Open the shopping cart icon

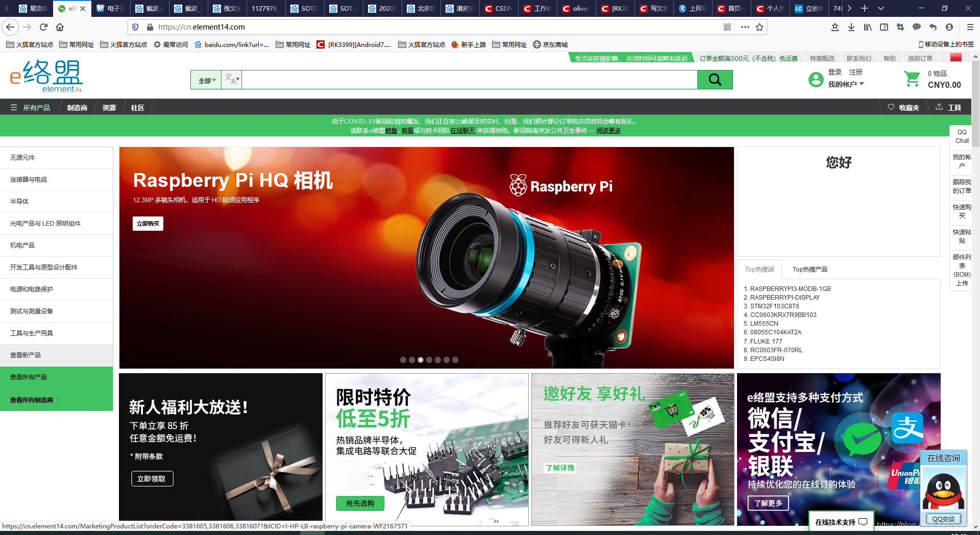[x=912, y=79]
